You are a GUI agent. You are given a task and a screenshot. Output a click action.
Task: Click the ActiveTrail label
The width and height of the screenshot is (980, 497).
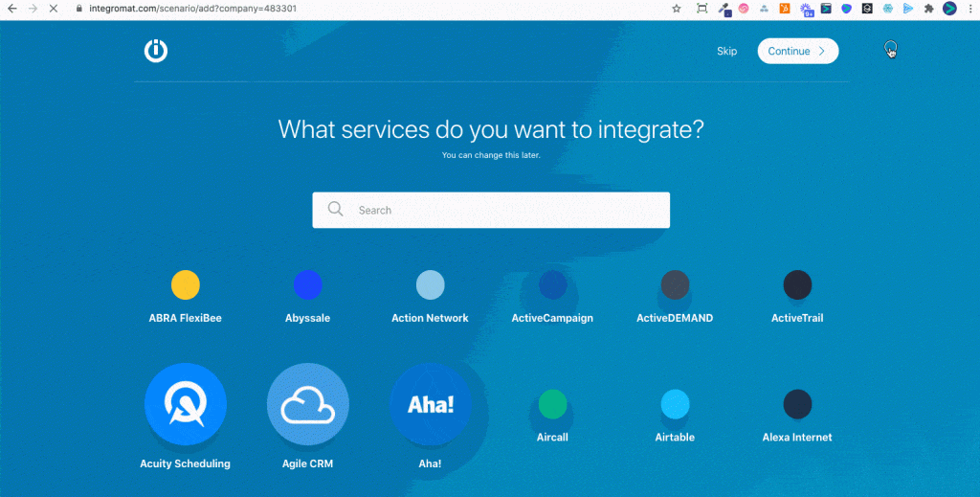(x=797, y=318)
